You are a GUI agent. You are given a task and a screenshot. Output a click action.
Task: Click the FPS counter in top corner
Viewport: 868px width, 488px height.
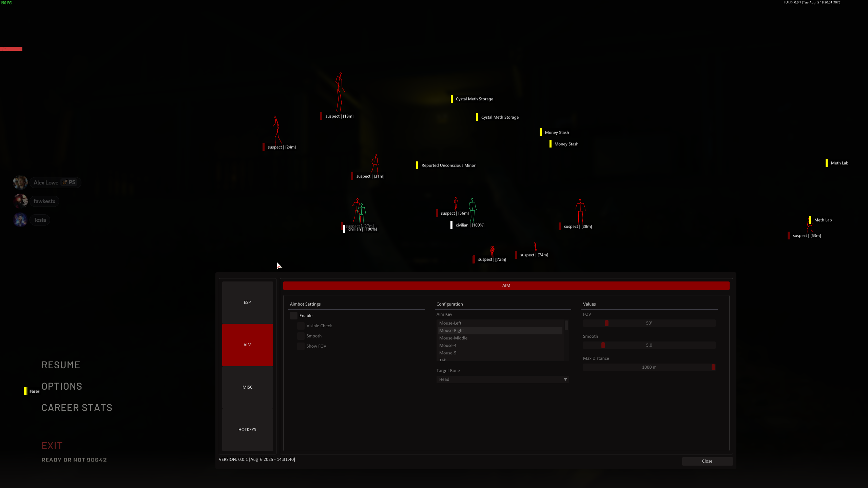pyautogui.click(x=6, y=3)
